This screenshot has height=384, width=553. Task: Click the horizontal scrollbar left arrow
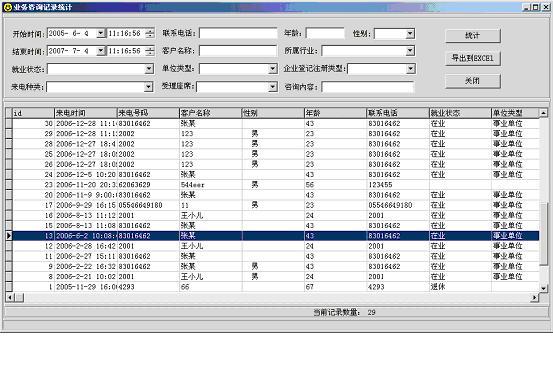10,298
